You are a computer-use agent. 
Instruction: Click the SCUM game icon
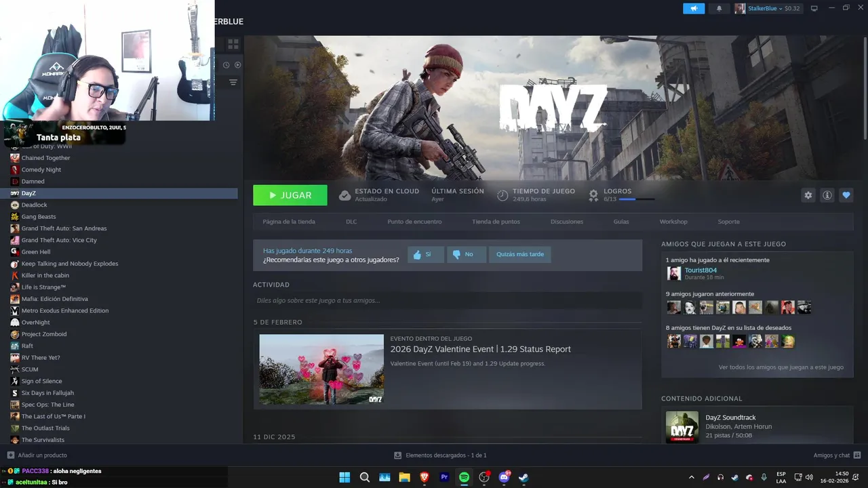click(x=15, y=369)
